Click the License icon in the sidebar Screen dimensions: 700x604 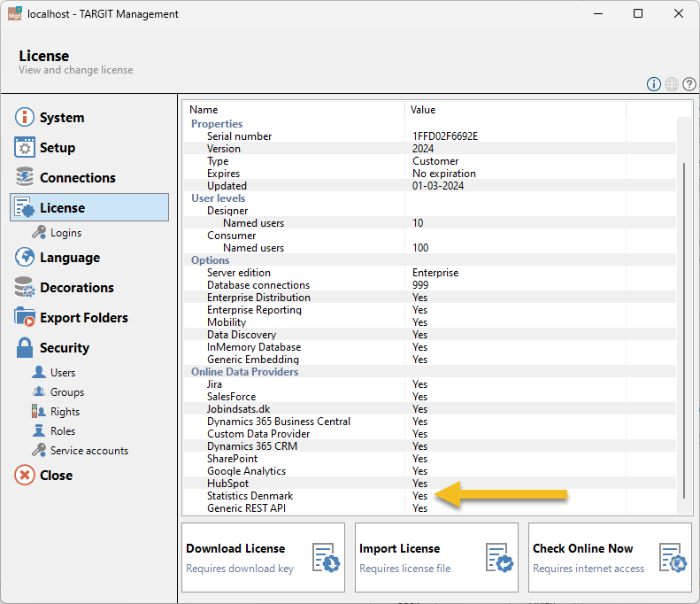click(x=25, y=208)
